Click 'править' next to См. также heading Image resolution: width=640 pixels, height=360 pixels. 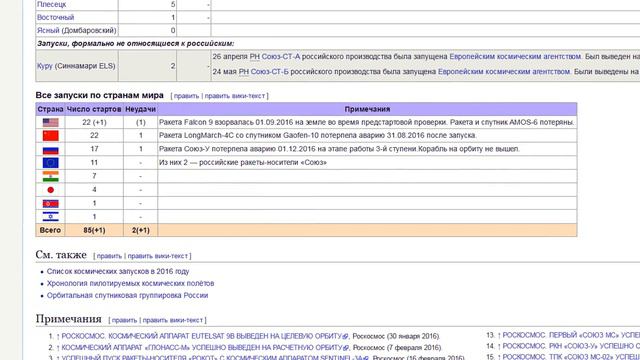pos(109,256)
